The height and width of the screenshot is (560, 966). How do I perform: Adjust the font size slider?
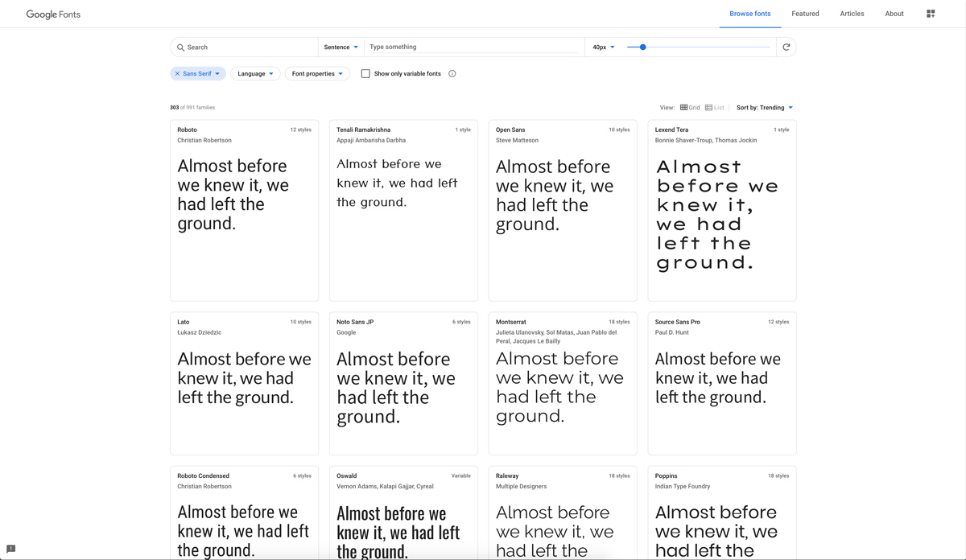[x=642, y=47]
